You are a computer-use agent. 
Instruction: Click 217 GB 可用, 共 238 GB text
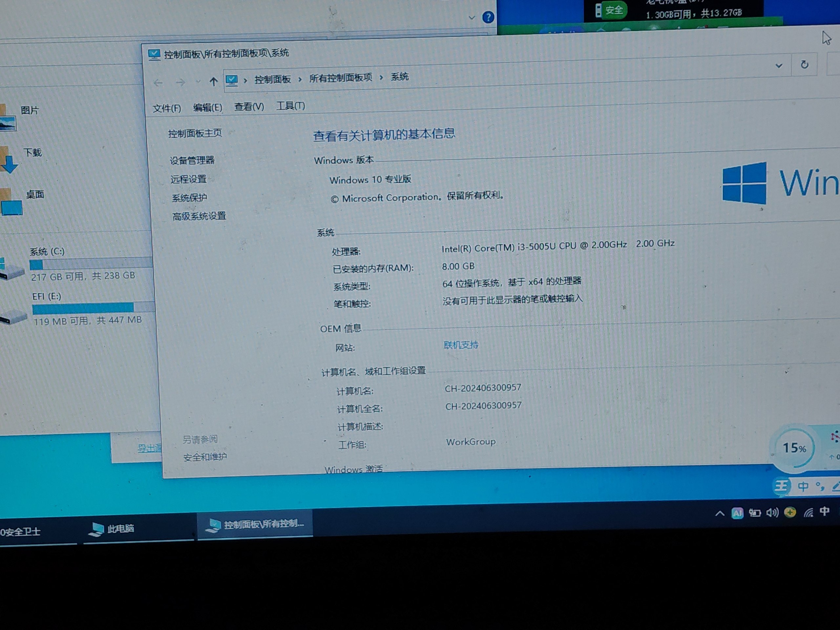click(83, 276)
